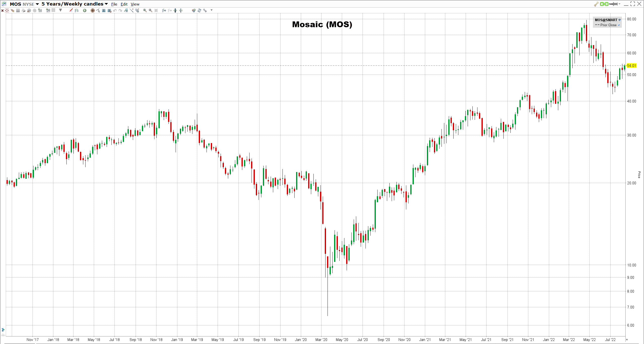Click the greyed clock icon in toolbar
The image size is (644, 344).
(34, 10)
